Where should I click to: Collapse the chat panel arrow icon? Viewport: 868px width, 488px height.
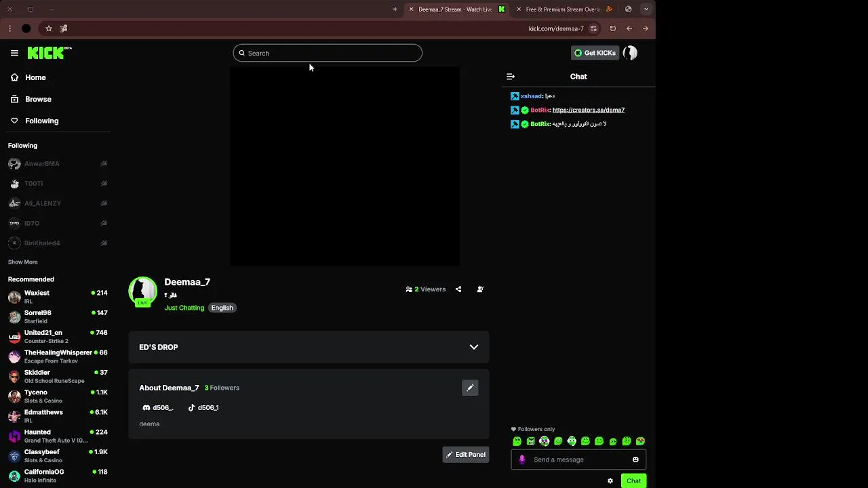click(511, 77)
